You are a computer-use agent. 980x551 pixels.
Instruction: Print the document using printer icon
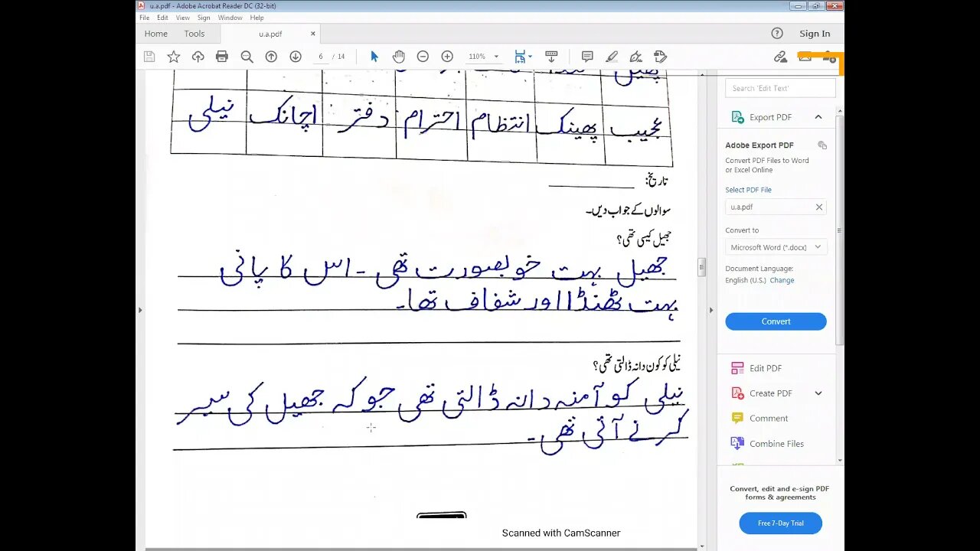coord(222,57)
